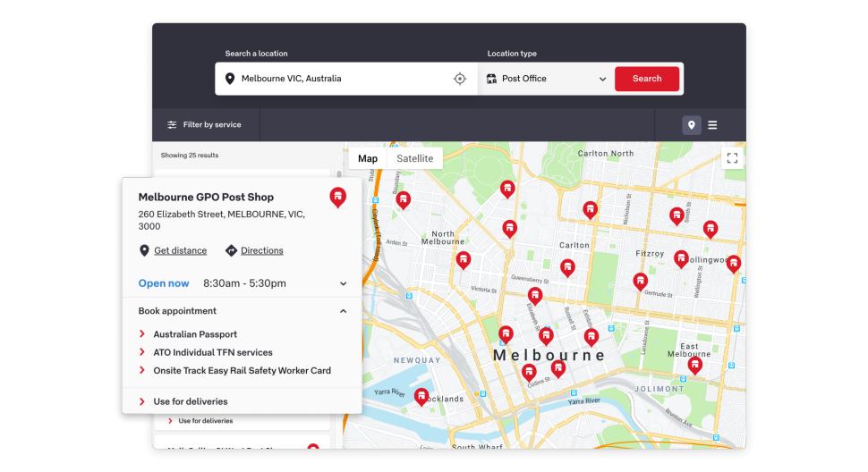Image resolution: width=868 pixels, height=472 pixels.
Task: Switch to list view icon
Action: click(712, 125)
